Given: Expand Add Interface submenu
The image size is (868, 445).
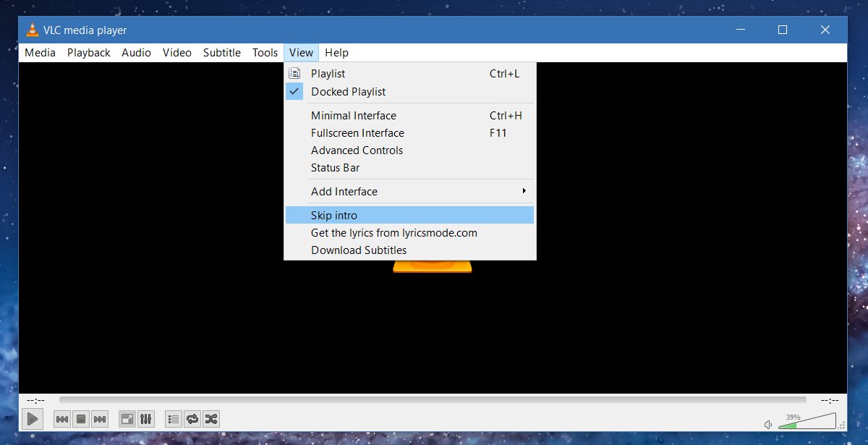Looking at the screenshot, I should point(410,192).
